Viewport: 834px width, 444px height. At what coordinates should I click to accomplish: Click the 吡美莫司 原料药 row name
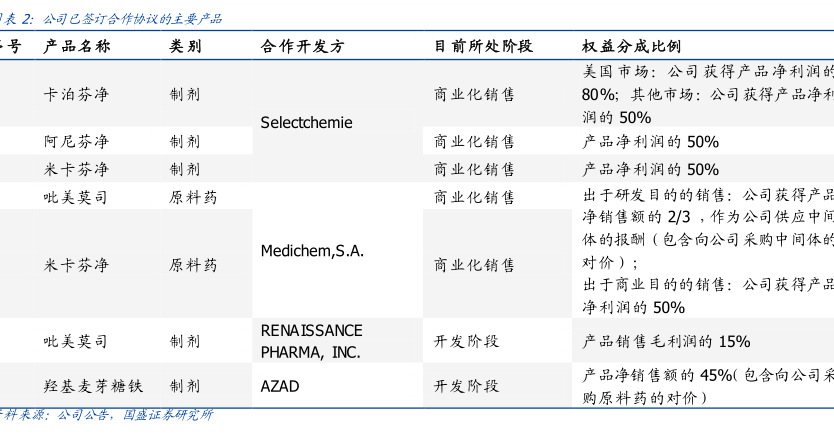coord(77,197)
